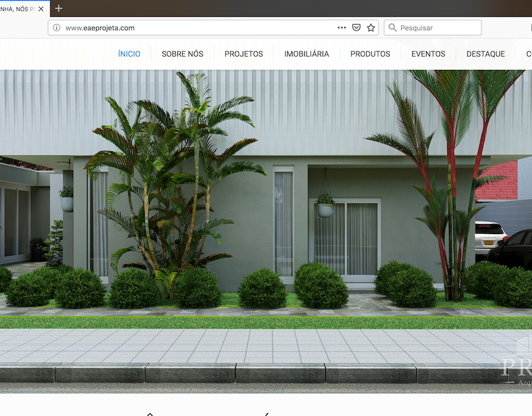
Task: Show site information for eaeprojeta.com
Action: 57,28
